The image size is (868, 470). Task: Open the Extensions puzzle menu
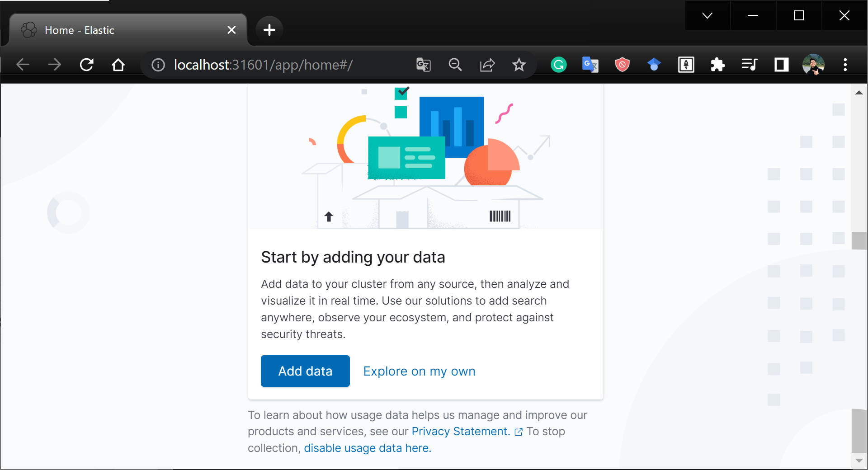coord(718,65)
